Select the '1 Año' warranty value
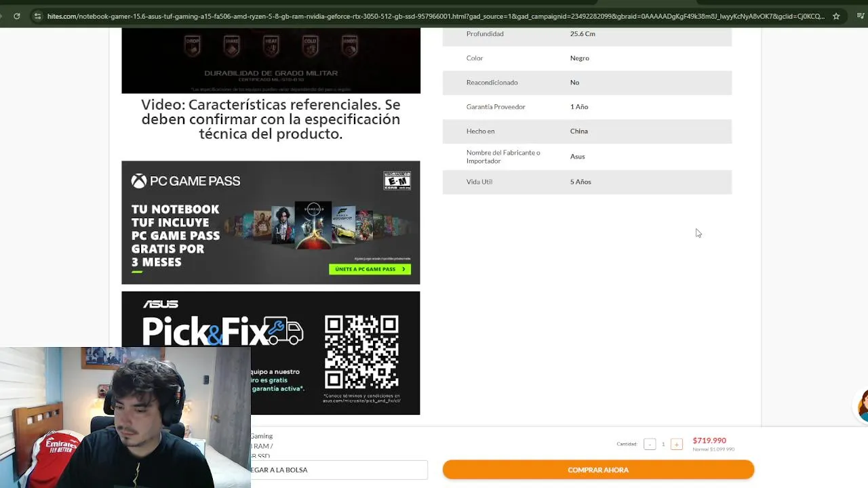The width and height of the screenshot is (868, 488). point(579,106)
